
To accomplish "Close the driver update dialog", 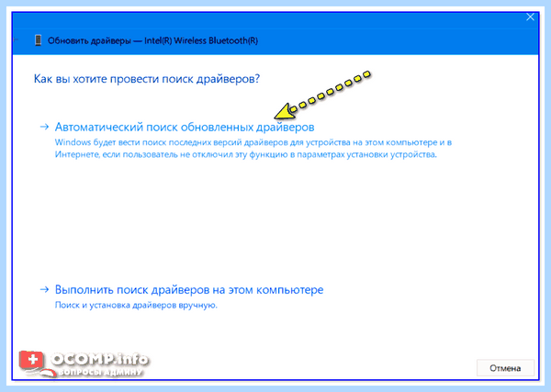I will 530,17.
